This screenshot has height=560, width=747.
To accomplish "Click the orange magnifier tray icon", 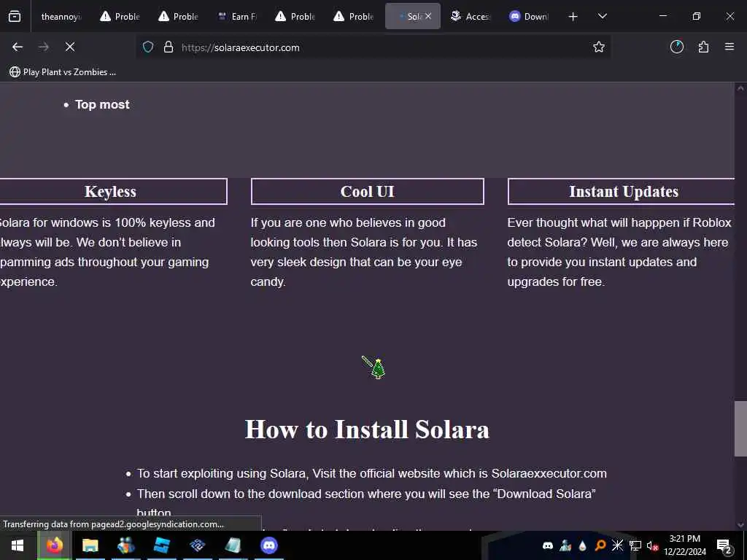I will pyautogui.click(x=600, y=545).
